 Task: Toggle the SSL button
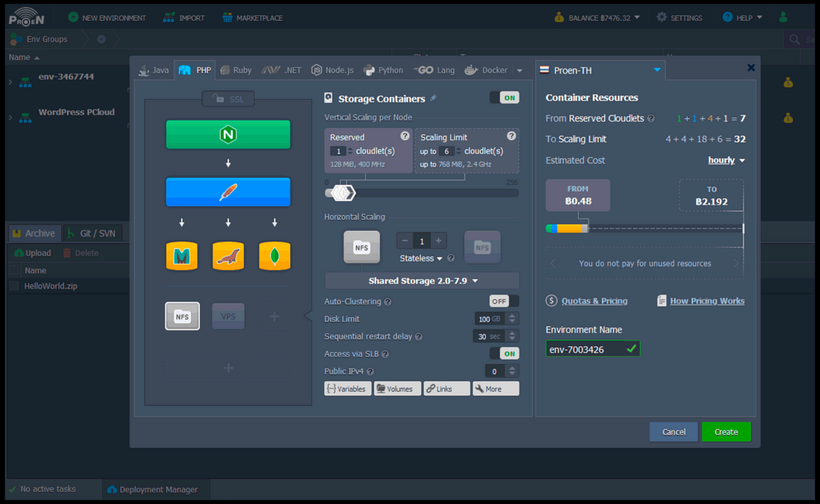(x=228, y=99)
